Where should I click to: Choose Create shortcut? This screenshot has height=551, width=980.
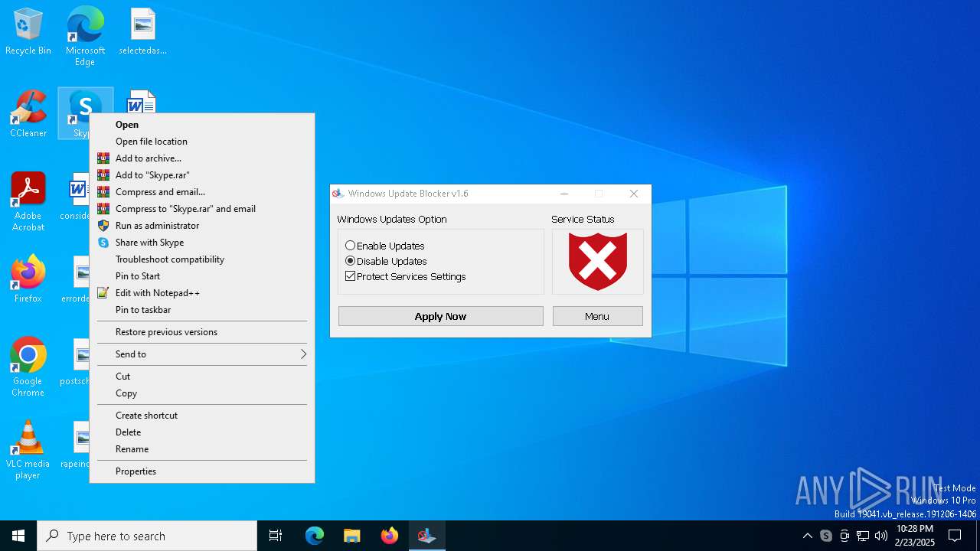coord(202,416)
